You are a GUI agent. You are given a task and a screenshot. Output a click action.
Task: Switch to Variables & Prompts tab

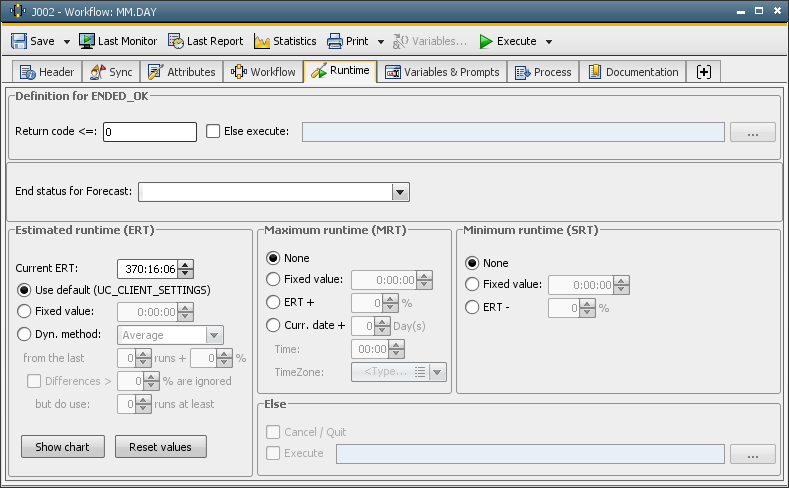pos(441,72)
